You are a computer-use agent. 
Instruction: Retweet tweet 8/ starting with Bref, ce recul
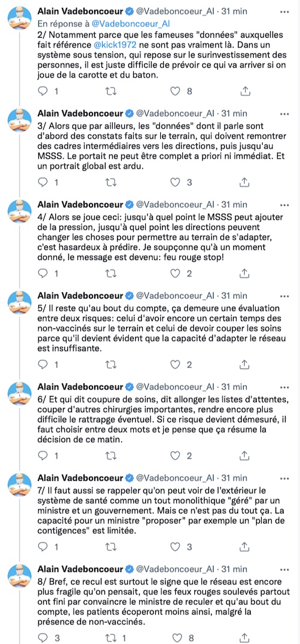[110, 638]
